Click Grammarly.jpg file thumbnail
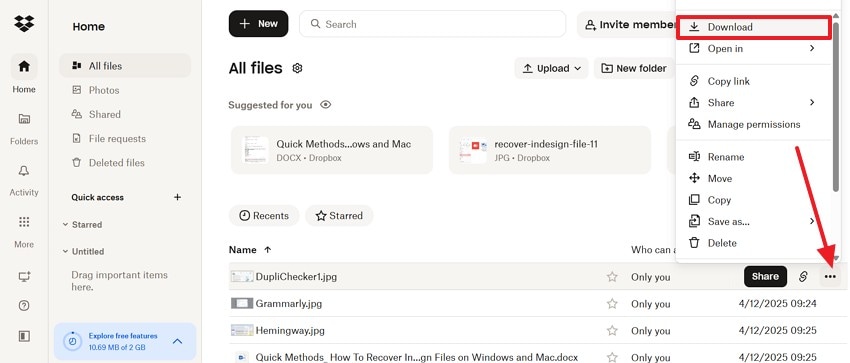The width and height of the screenshot is (850, 363). (242, 303)
